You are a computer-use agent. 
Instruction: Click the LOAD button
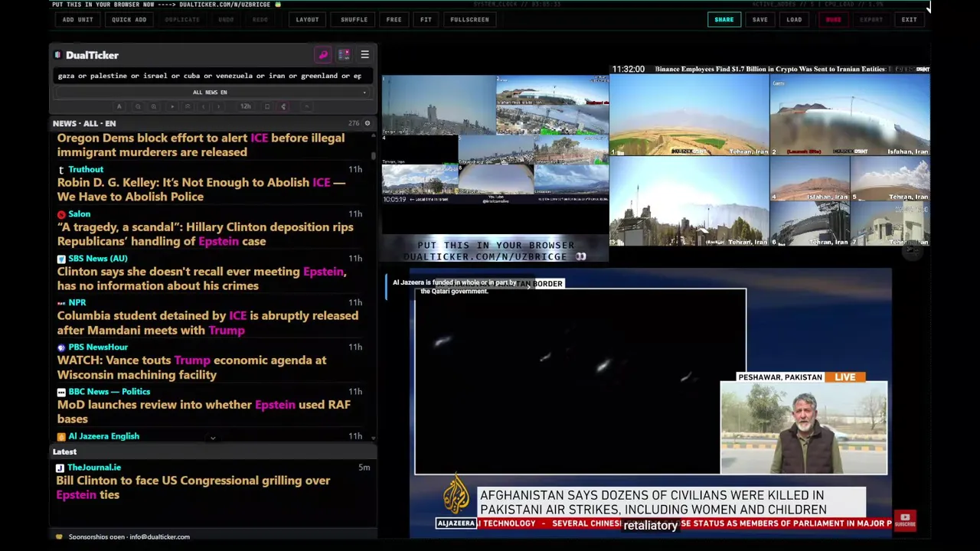point(794,20)
